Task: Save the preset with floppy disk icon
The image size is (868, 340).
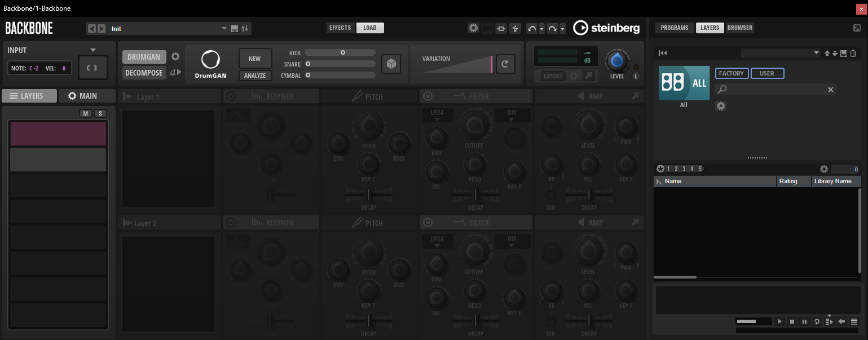Action: click(235, 28)
